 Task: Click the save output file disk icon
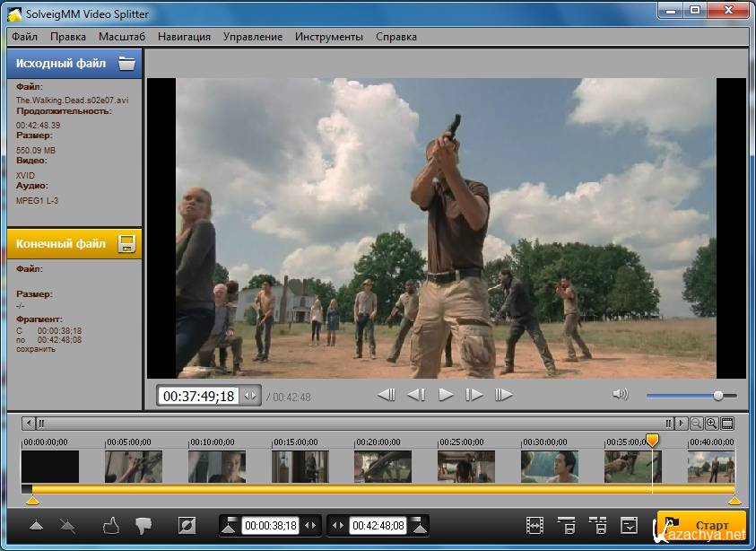[x=126, y=244]
